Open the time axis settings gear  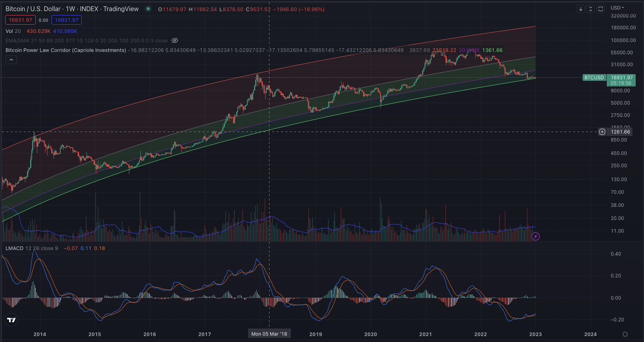625,334
